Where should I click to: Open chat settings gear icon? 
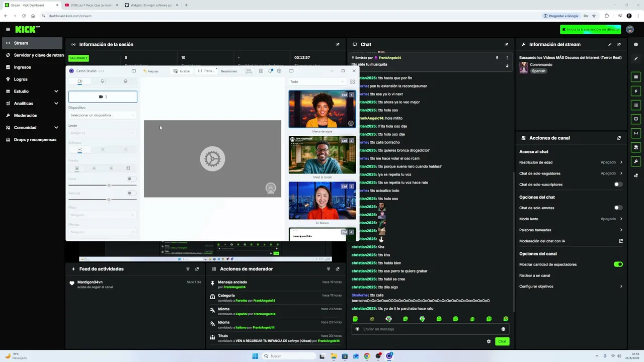click(x=489, y=341)
